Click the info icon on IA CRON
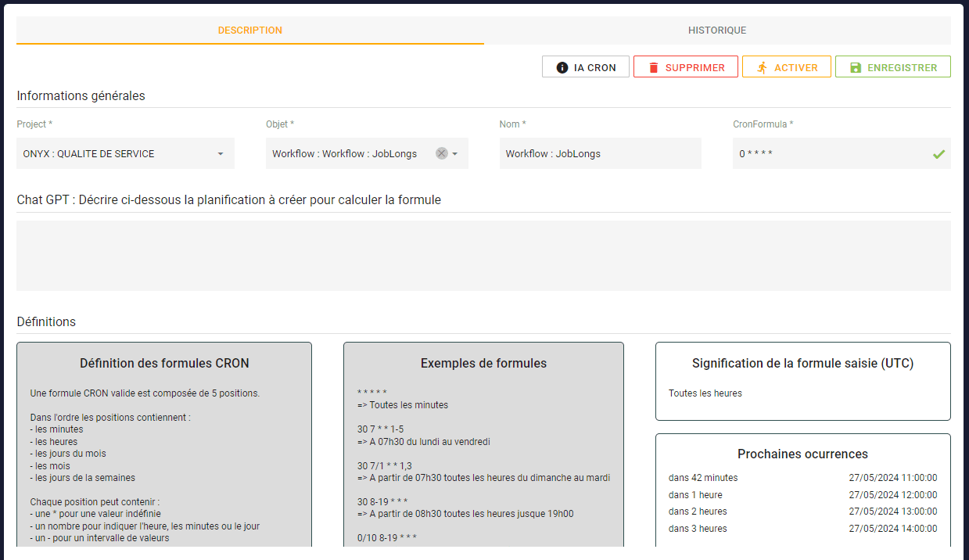The width and height of the screenshot is (969, 560). pos(562,68)
